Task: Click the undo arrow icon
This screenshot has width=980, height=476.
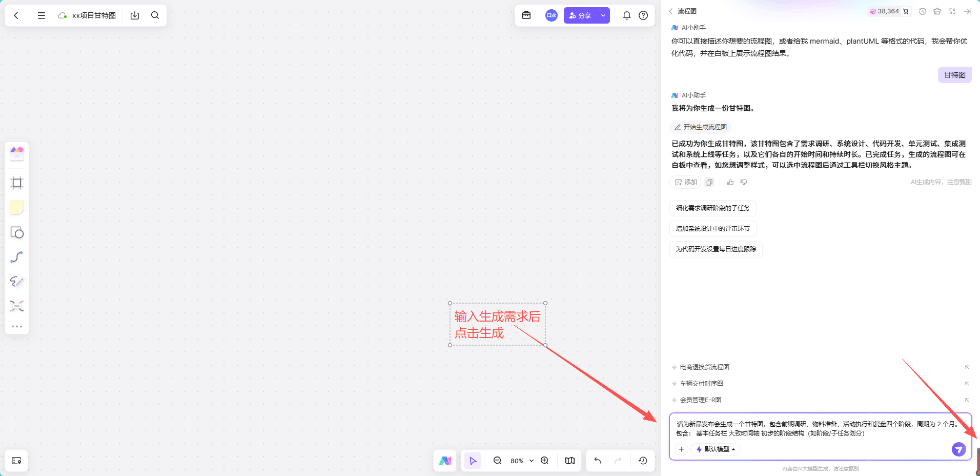Action: [x=597, y=460]
